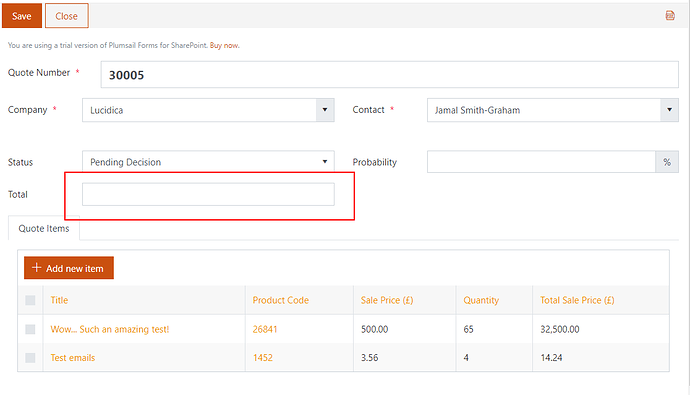
Task: Open the Wow... Such an amazing test! item
Action: click(110, 329)
